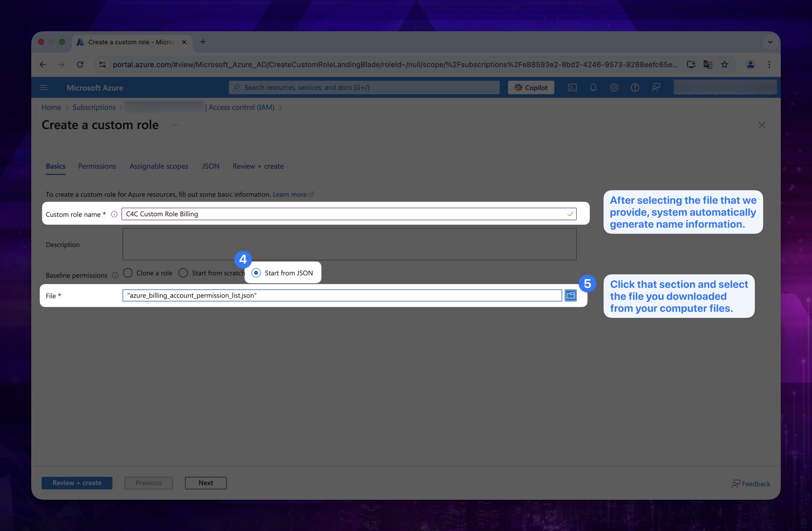Bookmark this page with the star

click(x=725, y=65)
